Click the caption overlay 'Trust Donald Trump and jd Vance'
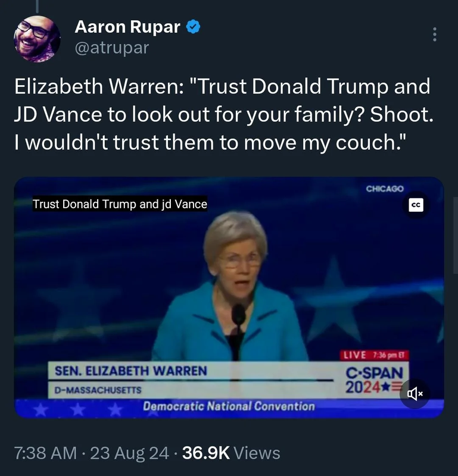Image resolution: width=458 pixels, height=476 pixels. coord(120,204)
